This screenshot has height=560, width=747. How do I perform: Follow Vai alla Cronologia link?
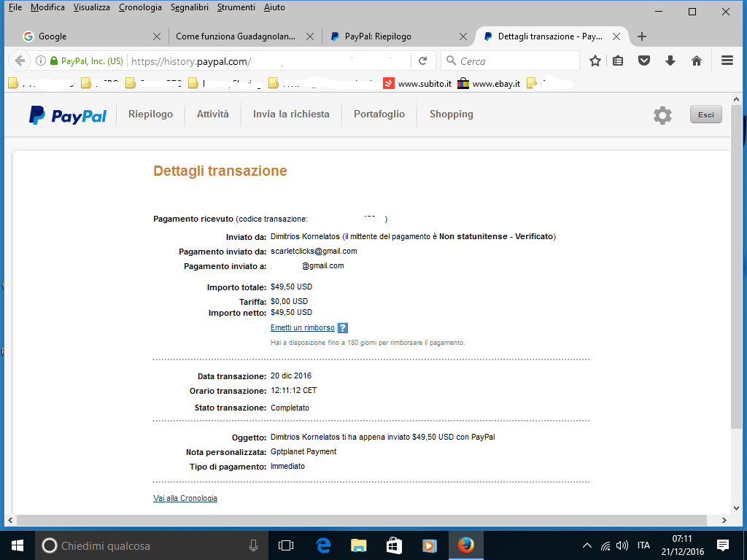(x=185, y=498)
